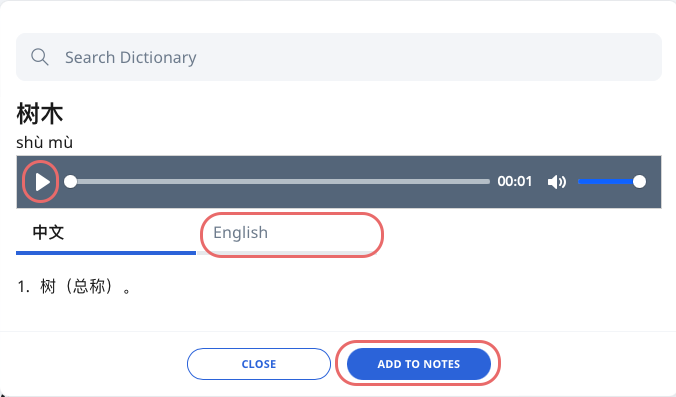Click the character 树 in the headword

click(28, 114)
